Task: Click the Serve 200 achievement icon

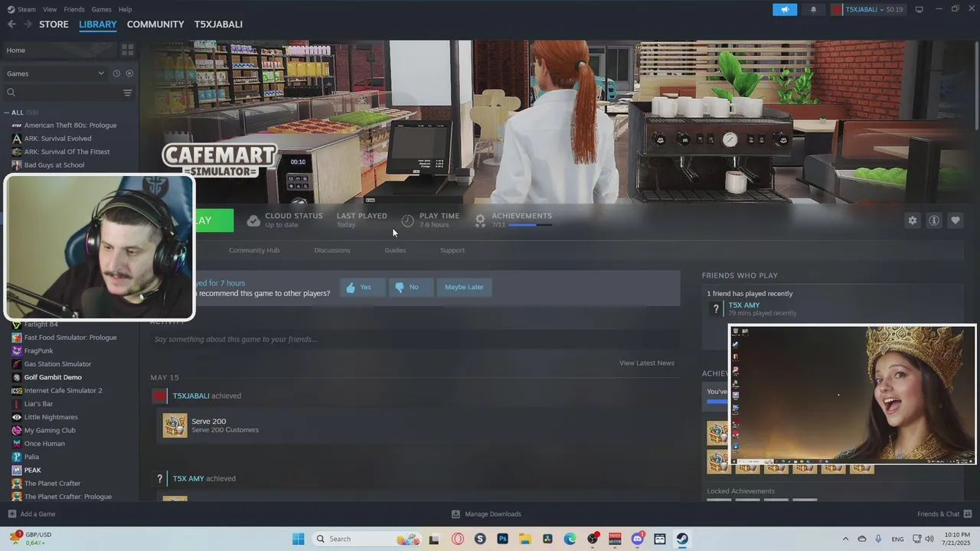Action: pos(175,425)
